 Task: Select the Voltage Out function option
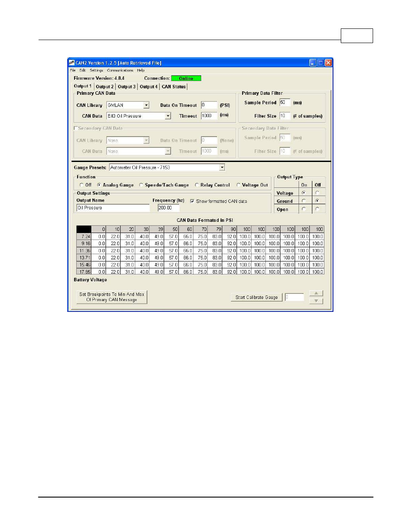238,185
